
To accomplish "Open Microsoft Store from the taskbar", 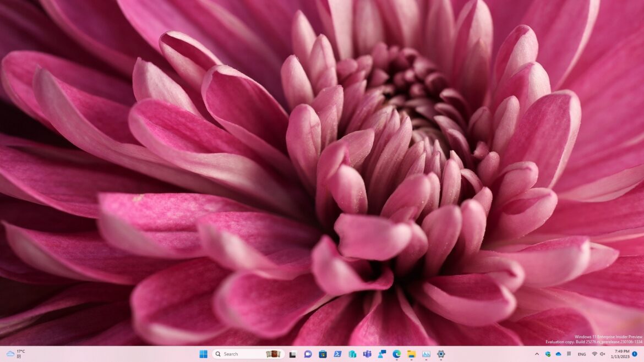I will 323,354.
